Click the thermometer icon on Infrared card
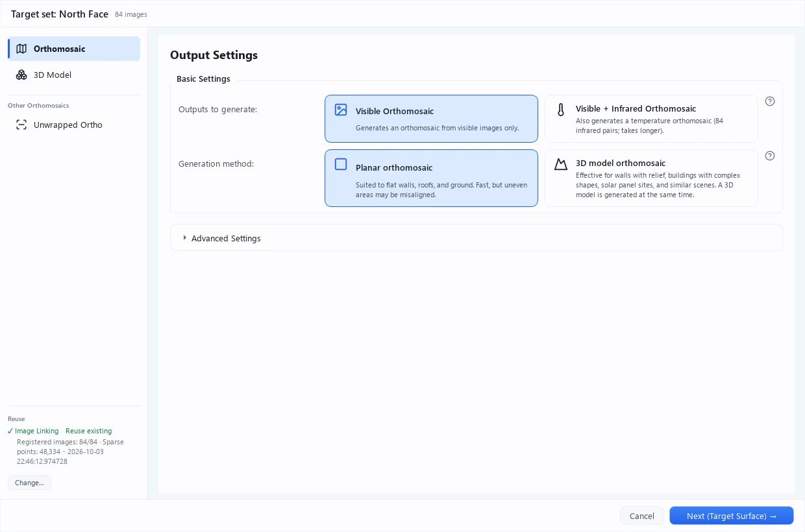This screenshot has height=532, width=805. 561,110
